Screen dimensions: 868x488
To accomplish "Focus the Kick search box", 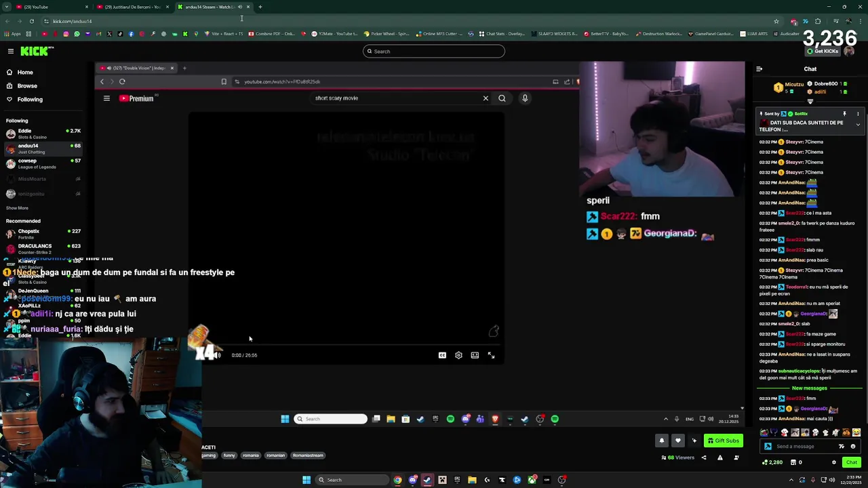I will 434,52.
